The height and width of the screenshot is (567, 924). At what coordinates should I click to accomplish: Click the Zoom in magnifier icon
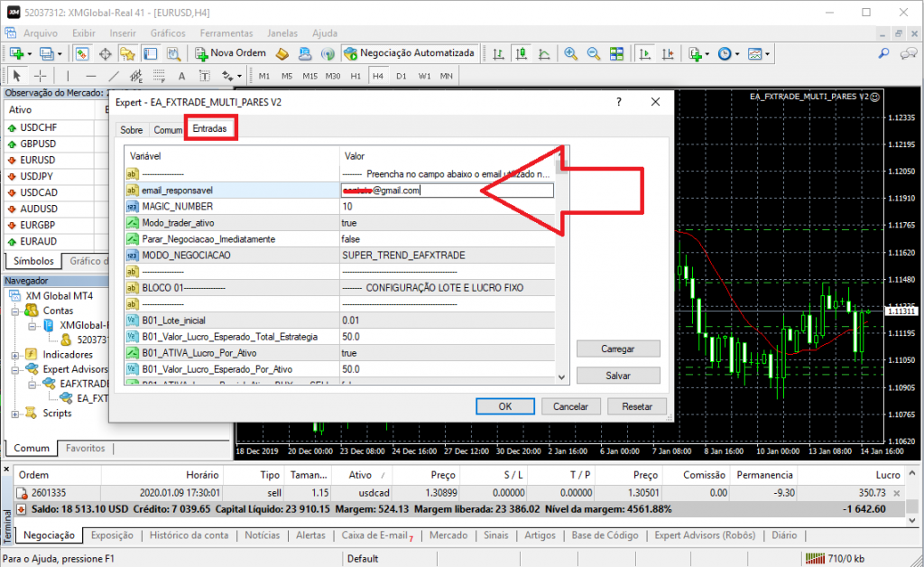(x=570, y=53)
